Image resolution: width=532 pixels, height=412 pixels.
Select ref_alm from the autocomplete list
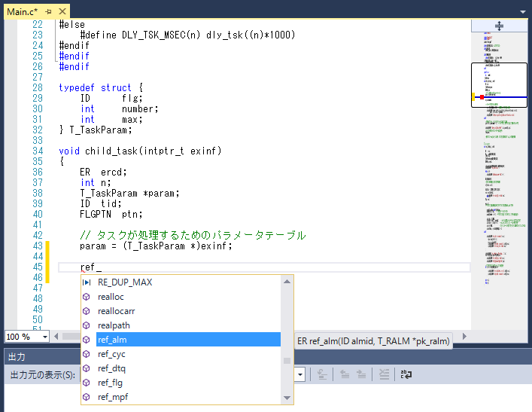coord(112,340)
